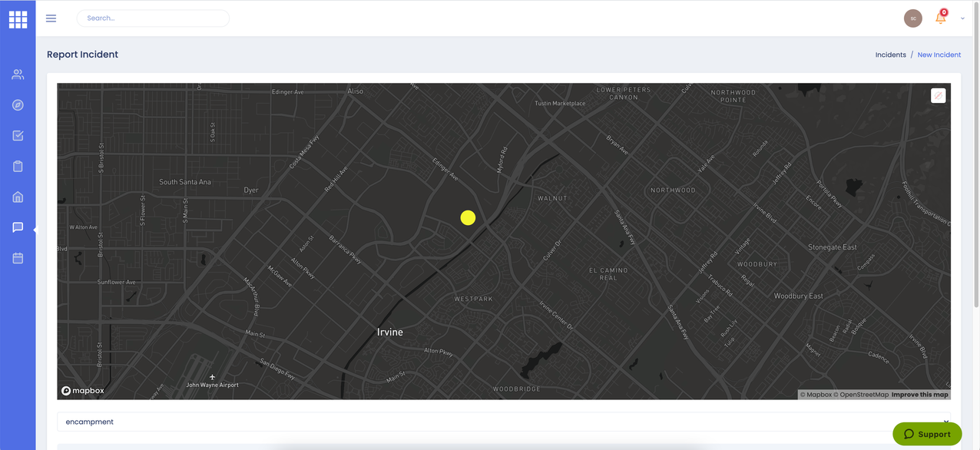Click the WALNUT neighborhood label
This screenshot has height=450, width=980.
(552, 198)
